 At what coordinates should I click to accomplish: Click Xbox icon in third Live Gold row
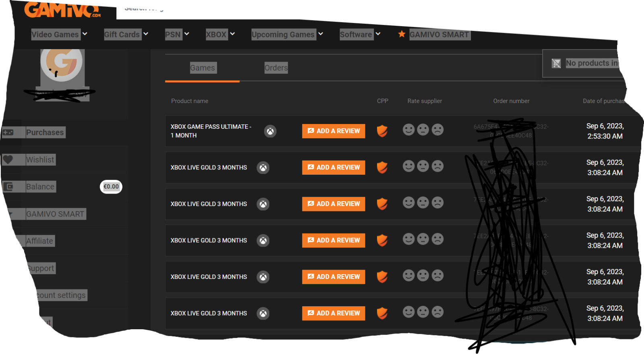click(x=263, y=241)
